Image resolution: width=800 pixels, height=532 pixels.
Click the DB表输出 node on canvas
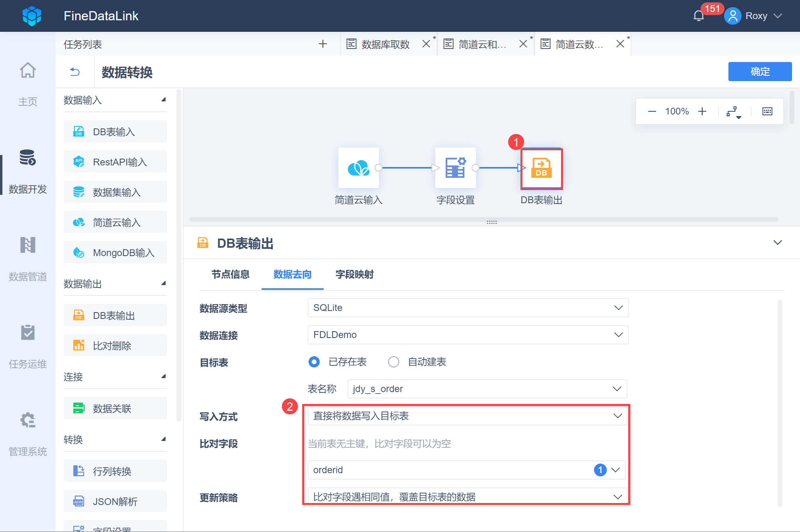point(541,169)
